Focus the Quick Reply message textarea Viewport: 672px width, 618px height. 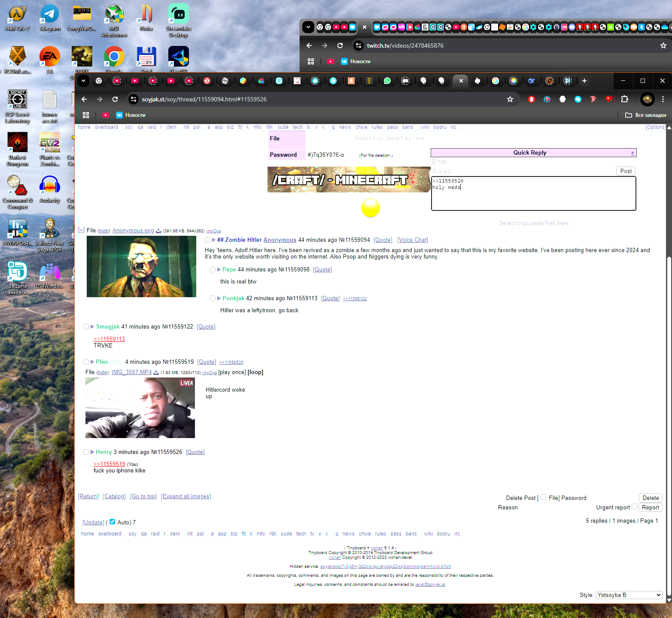[534, 194]
